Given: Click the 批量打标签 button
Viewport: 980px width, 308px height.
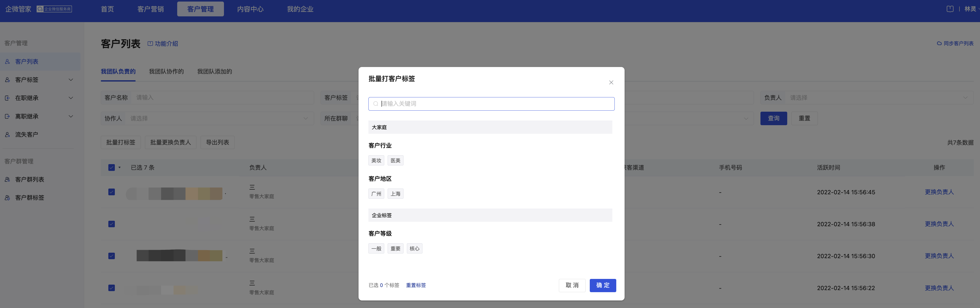Looking at the screenshot, I should click(121, 142).
